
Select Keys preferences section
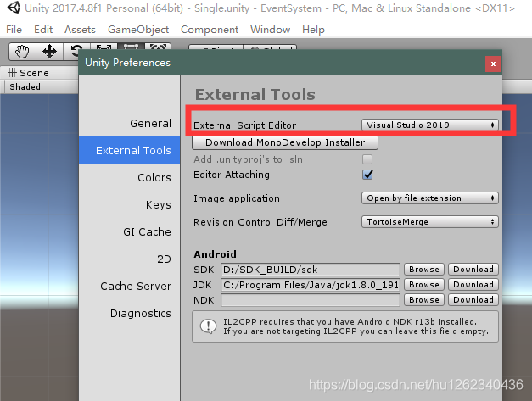[130, 204]
